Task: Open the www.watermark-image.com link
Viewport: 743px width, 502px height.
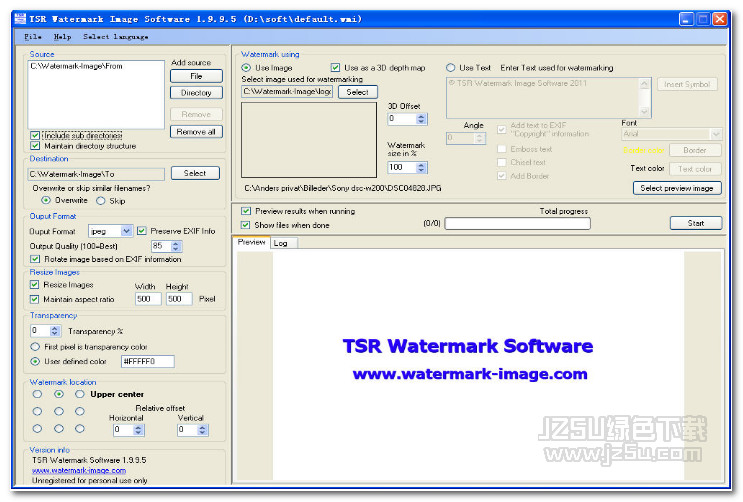Action: click(79, 470)
